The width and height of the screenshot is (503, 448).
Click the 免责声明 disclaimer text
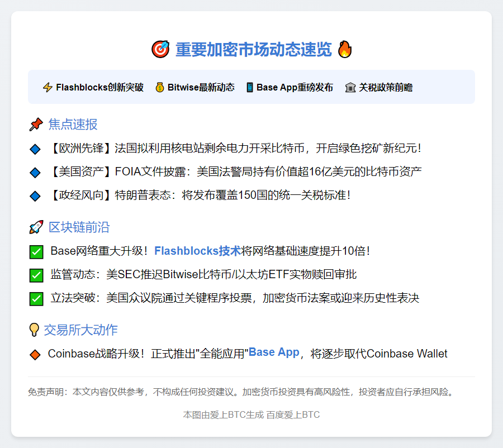[241, 392]
